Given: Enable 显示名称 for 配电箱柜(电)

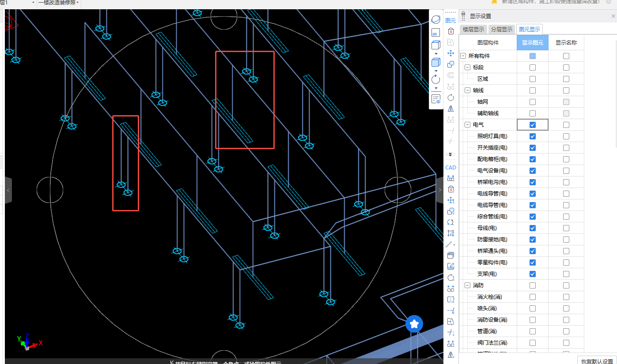Looking at the screenshot, I should click(x=566, y=159).
